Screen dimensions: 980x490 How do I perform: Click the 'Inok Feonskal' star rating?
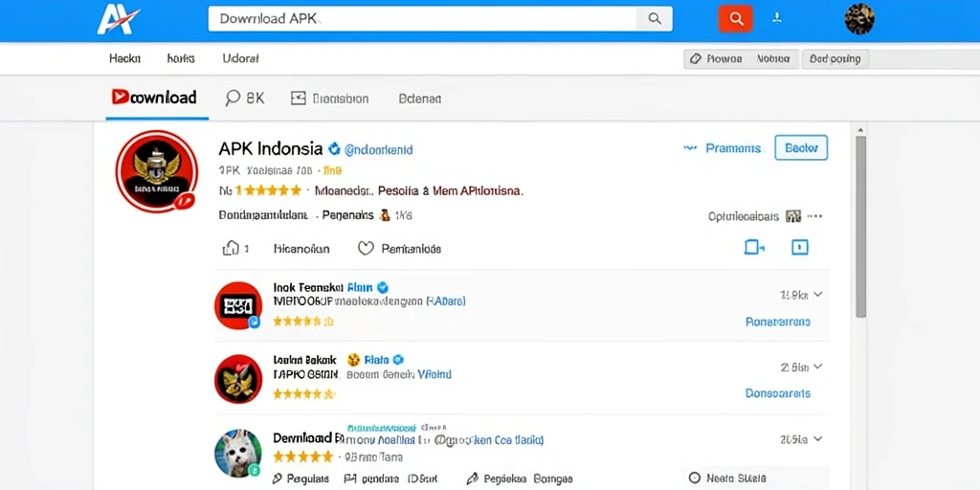coord(303,322)
